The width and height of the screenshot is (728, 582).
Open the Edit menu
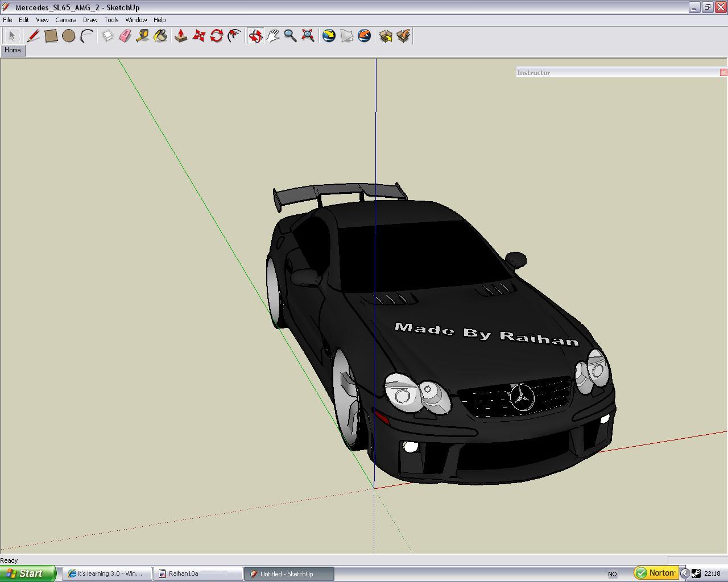(24, 20)
